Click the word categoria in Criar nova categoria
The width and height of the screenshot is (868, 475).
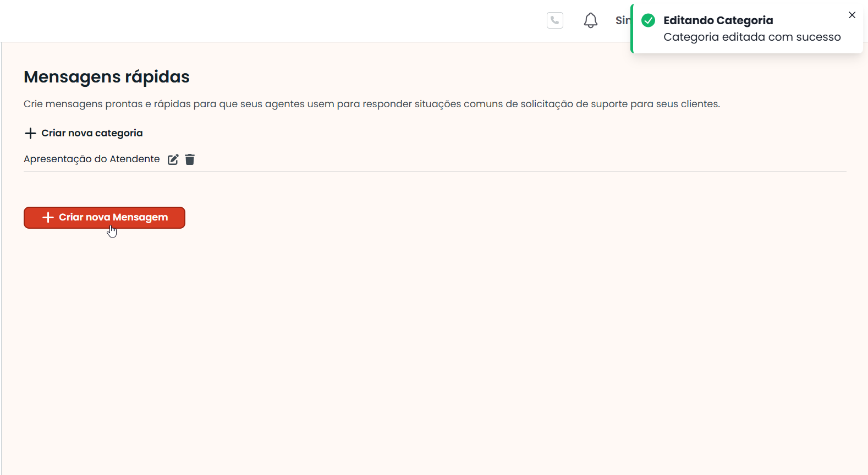(119, 133)
